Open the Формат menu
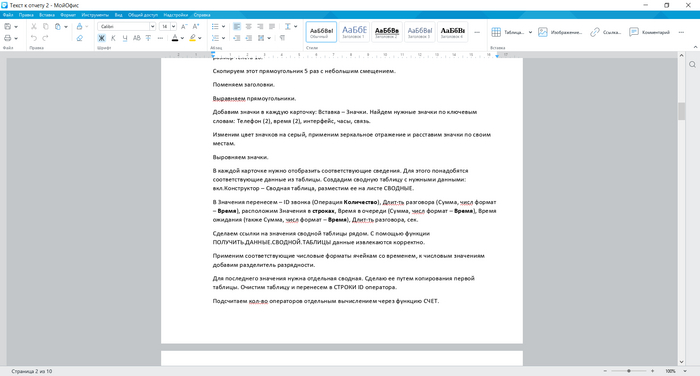This screenshot has height=376, width=700. pyautogui.click(x=68, y=15)
